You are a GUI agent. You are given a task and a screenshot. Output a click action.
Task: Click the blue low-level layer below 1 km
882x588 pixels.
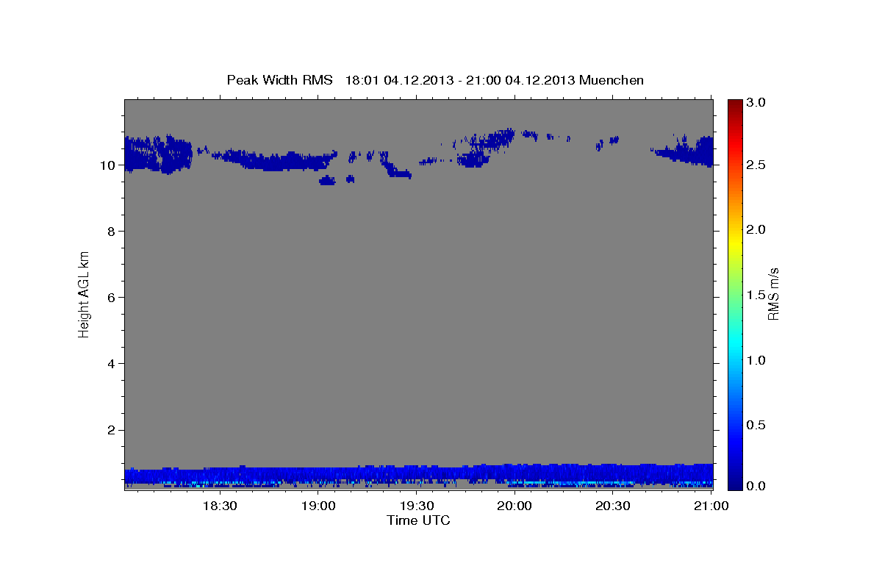(418, 476)
